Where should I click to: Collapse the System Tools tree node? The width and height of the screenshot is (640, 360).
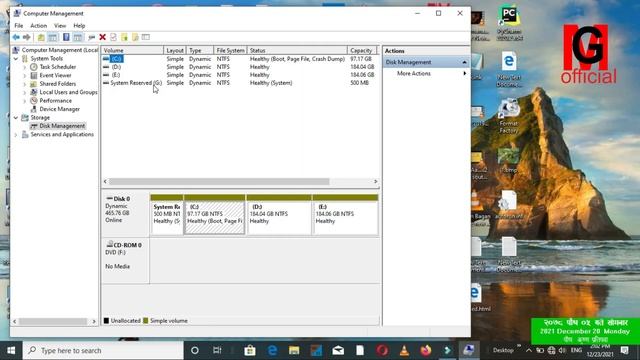click(16, 59)
